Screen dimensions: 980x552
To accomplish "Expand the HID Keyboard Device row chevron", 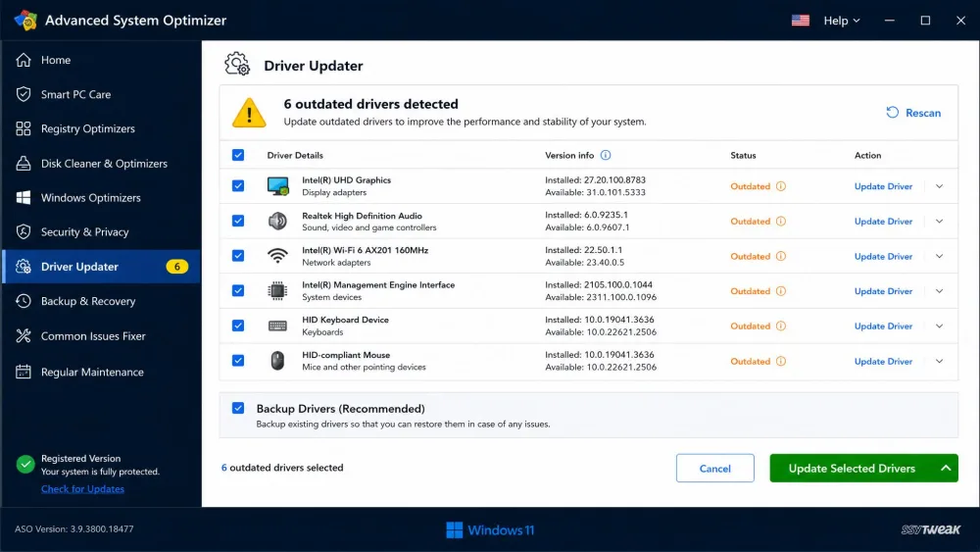I will click(940, 326).
